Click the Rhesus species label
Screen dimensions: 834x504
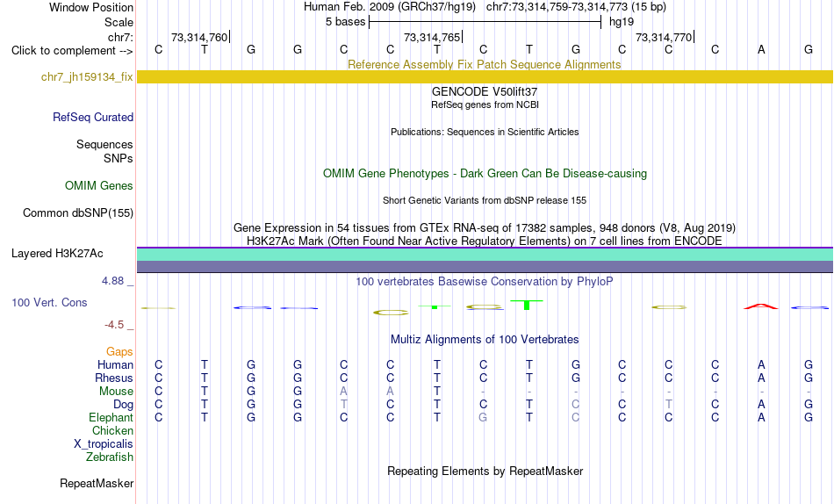tap(114, 378)
